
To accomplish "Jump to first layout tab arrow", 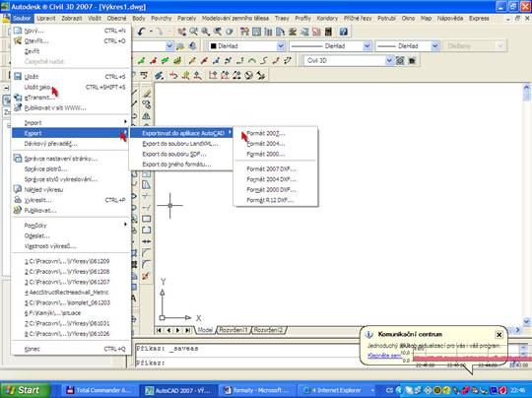I will click(159, 330).
